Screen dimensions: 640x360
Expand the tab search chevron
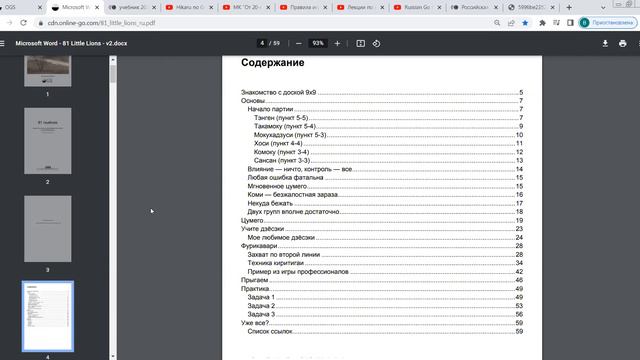(603, 7)
